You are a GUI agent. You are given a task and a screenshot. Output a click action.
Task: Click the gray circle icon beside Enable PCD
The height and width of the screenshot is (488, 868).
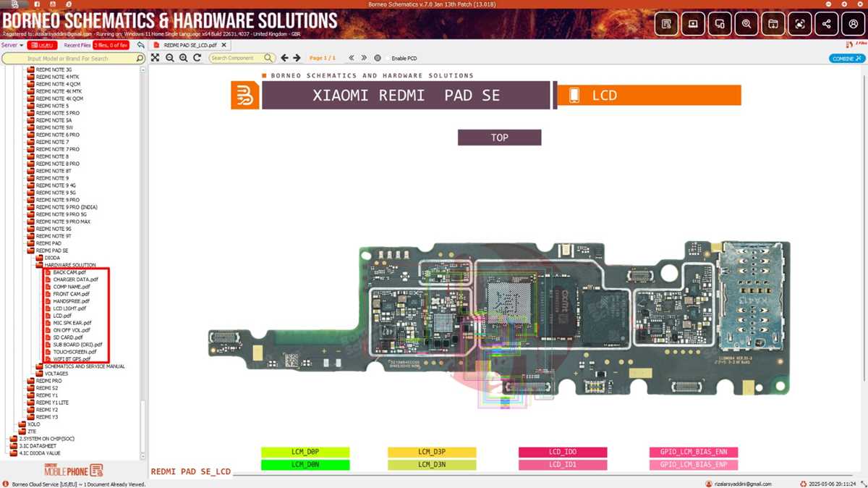click(378, 58)
